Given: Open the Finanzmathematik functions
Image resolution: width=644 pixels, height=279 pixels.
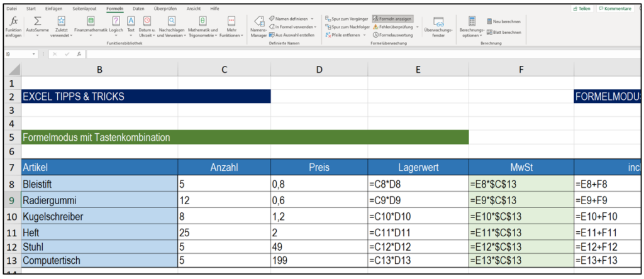Looking at the screenshot, I should coord(91,27).
